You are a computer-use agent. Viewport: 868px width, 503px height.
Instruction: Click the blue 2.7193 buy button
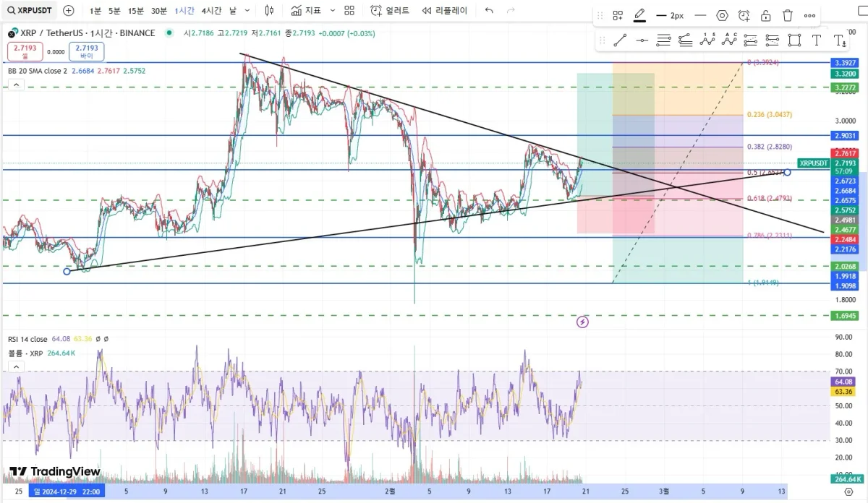pos(86,51)
